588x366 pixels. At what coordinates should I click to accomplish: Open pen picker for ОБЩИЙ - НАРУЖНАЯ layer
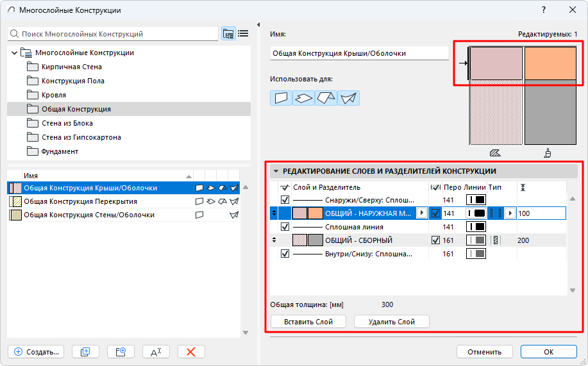[x=476, y=213]
